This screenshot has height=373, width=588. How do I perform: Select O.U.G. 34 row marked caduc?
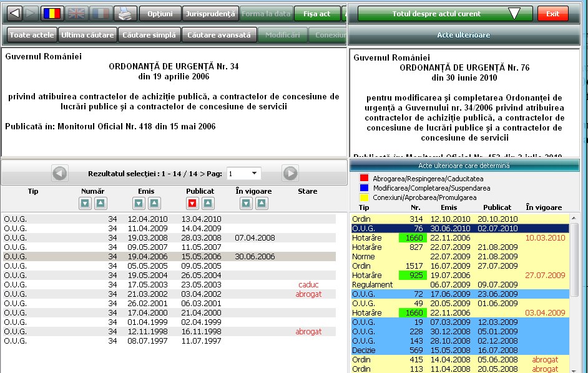pyautogui.click(x=170, y=284)
